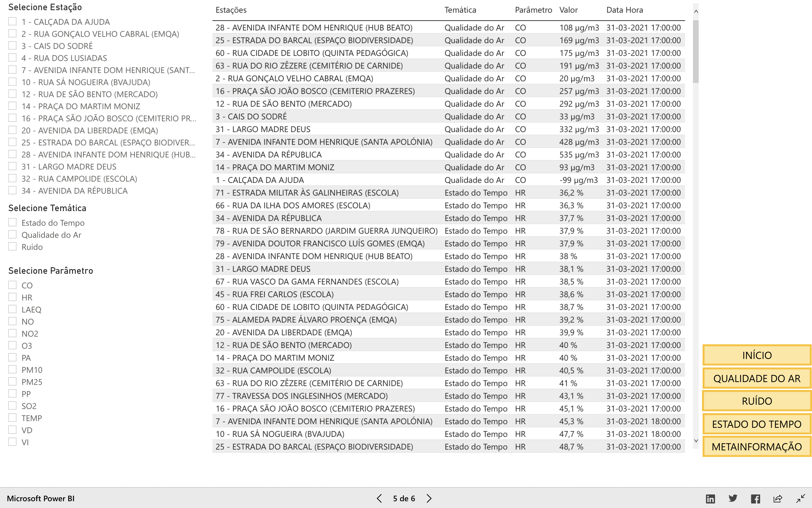The height and width of the screenshot is (508, 812).
Task: Enable the VI parameter checkbox
Action: click(12, 442)
